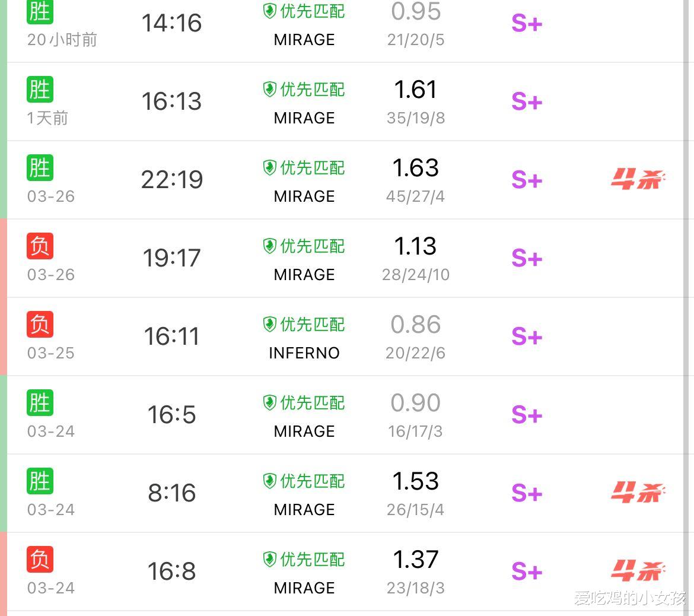694x616 pixels.
Task: Click the 优先匹配 shield icon on the 14:16 match
Action: click(270, 11)
